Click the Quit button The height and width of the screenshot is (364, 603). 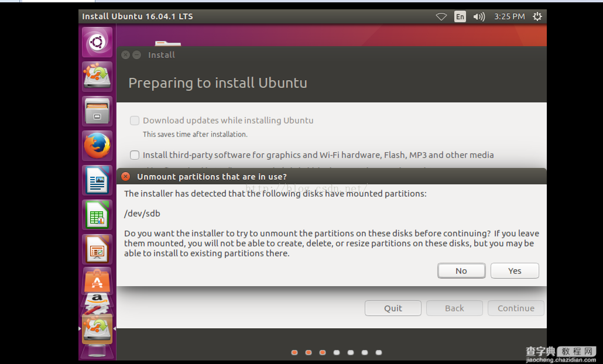[393, 308]
